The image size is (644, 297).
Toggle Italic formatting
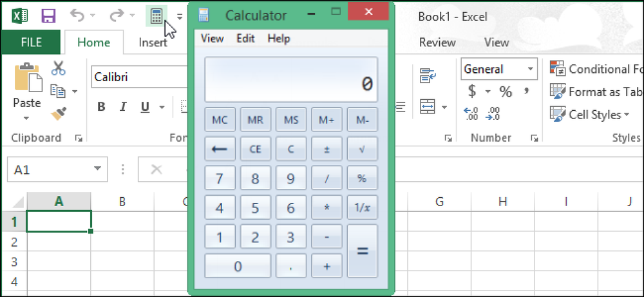point(123,107)
